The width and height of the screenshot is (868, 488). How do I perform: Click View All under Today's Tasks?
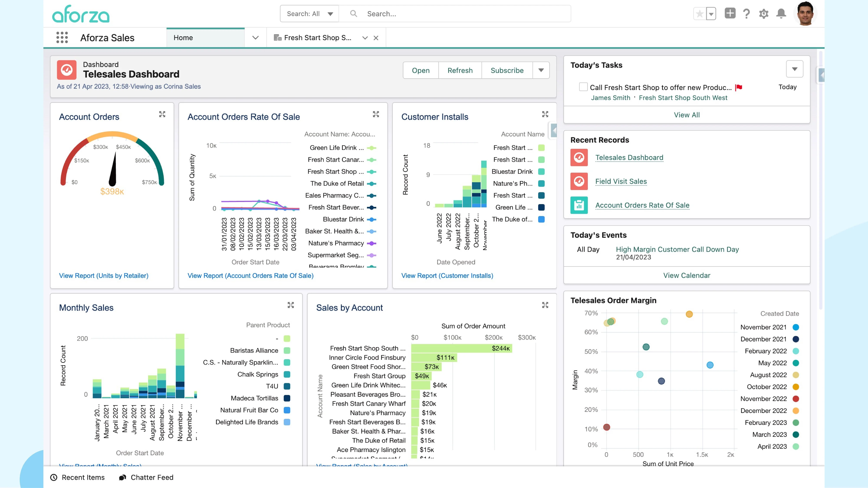(686, 115)
